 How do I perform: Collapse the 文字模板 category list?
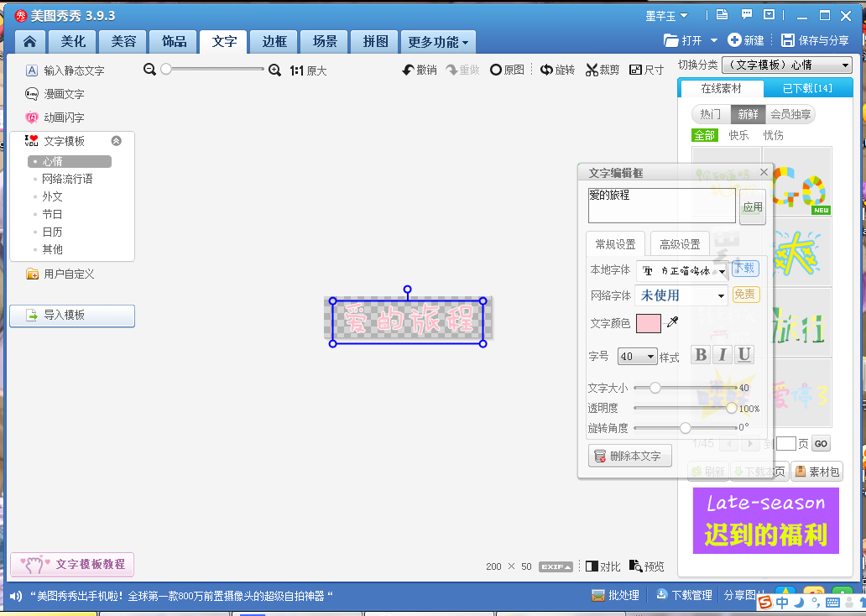point(116,141)
